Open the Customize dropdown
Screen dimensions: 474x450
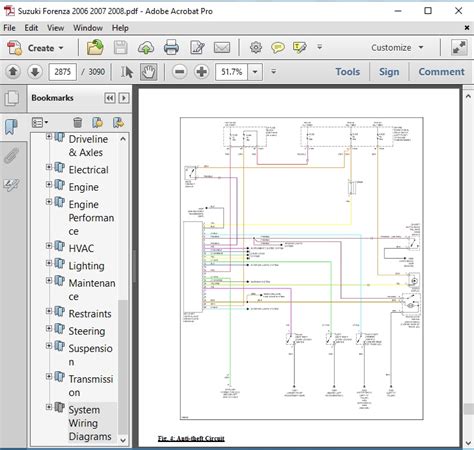(x=397, y=48)
